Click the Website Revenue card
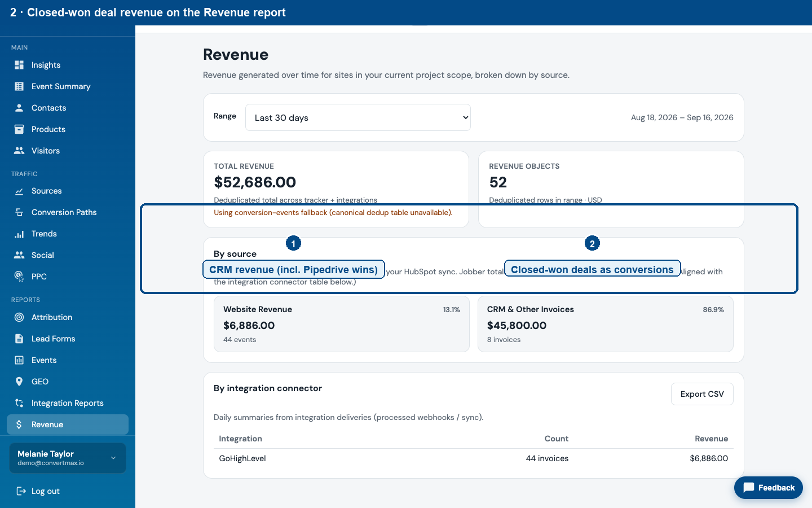Image resolution: width=812 pixels, height=508 pixels. [x=342, y=324]
